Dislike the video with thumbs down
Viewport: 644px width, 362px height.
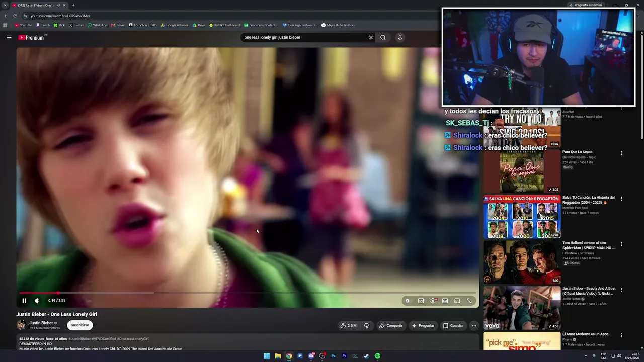click(x=367, y=325)
